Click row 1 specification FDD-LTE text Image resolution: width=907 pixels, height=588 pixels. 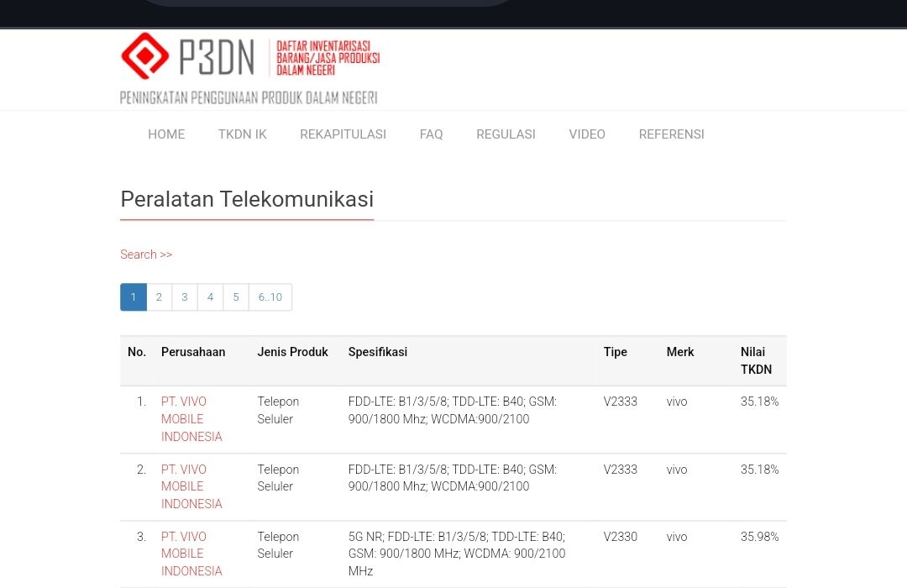[453, 410]
